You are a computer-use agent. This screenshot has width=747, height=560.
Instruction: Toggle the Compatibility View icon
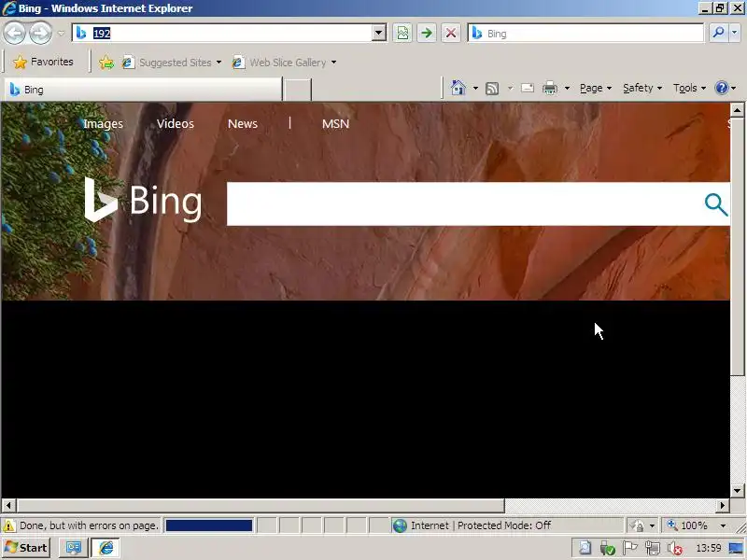(402, 34)
